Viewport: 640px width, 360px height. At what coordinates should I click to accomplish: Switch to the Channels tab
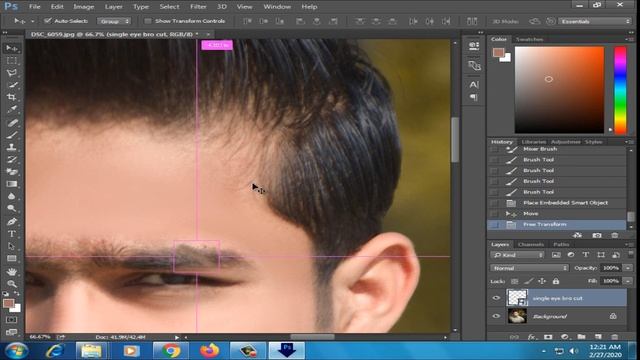pyautogui.click(x=531, y=244)
